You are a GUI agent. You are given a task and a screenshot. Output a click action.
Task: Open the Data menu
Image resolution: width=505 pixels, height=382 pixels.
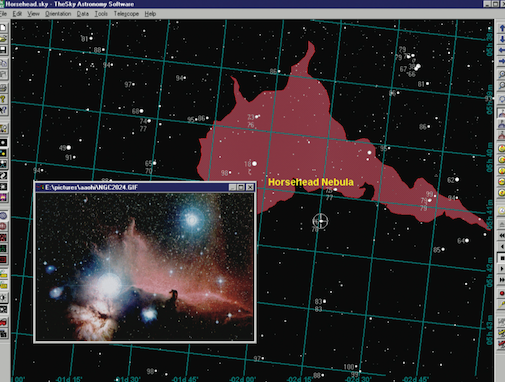pyautogui.click(x=83, y=14)
